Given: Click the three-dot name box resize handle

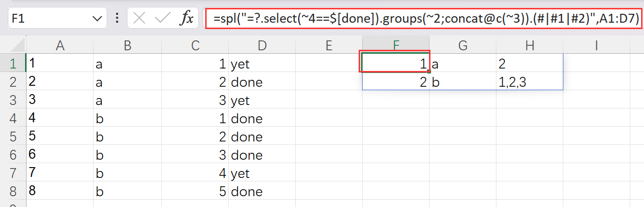Looking at the screenshot, I should tap(117, 19).
